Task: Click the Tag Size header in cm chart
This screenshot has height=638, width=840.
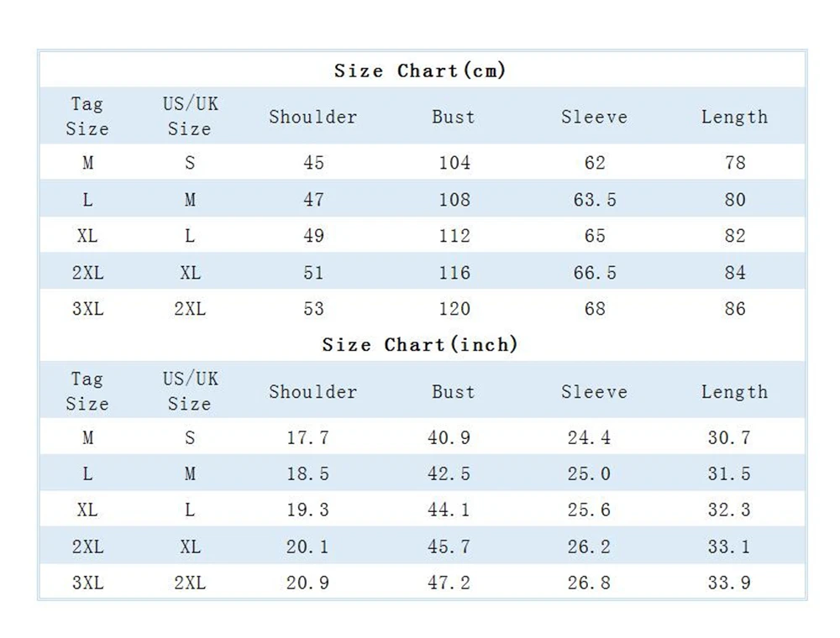Action: [x=87, y=116]
